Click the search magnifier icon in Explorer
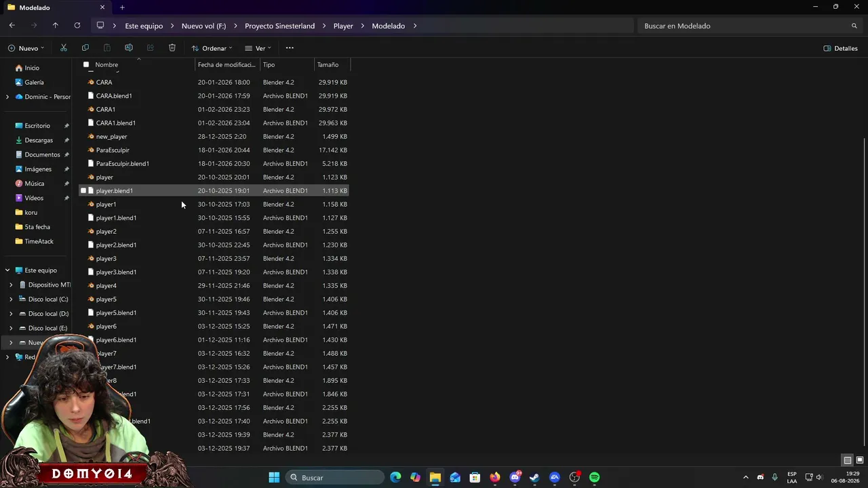 coord(854,26)
